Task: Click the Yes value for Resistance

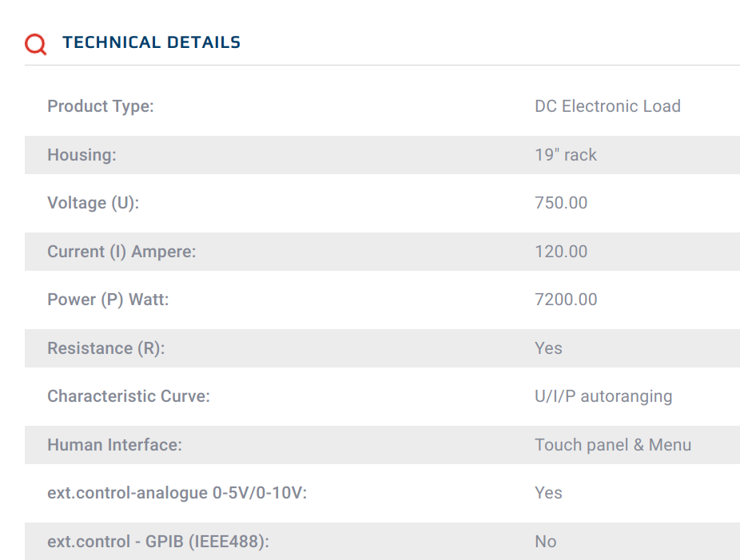Action: point(548,348)
